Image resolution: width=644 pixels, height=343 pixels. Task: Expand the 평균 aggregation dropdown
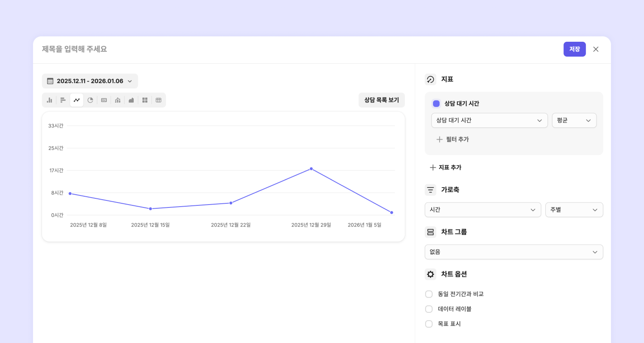(574, 120)
